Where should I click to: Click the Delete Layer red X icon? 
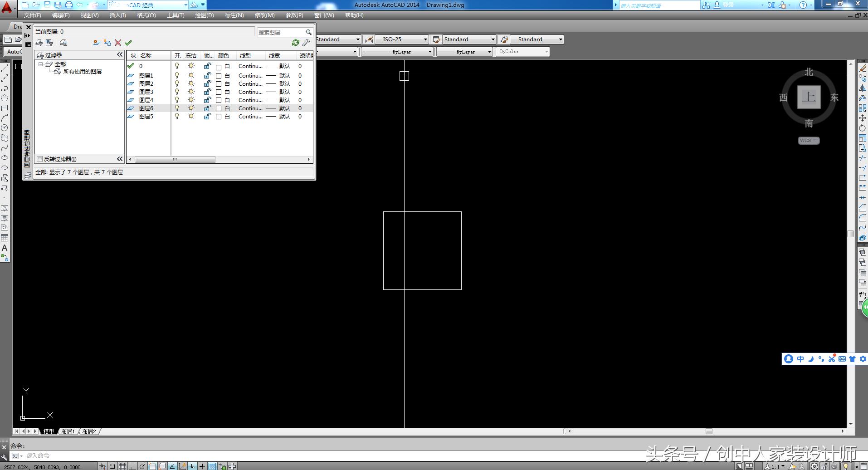pyautogui.click(x=118, y=43)
